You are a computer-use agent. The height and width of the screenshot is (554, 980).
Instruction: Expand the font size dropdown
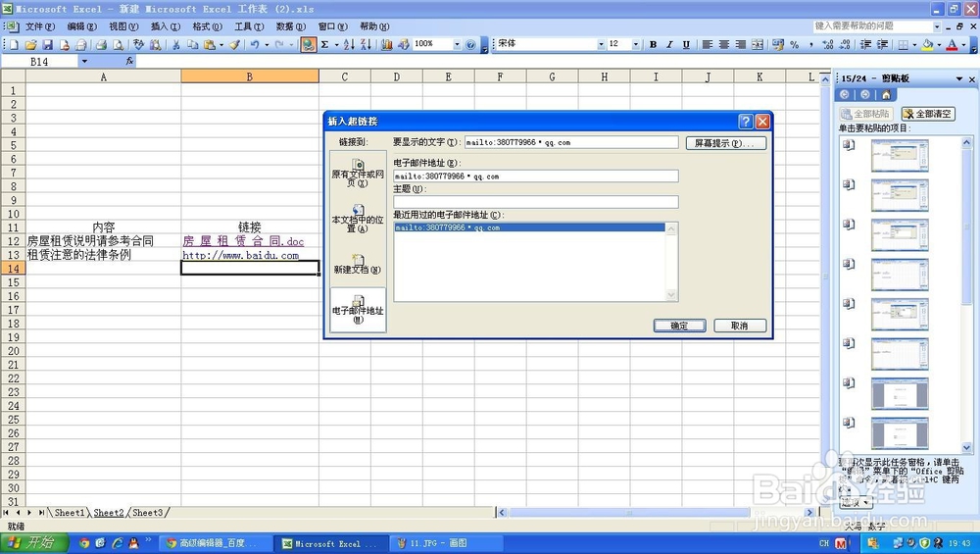(x=636, y=44)
